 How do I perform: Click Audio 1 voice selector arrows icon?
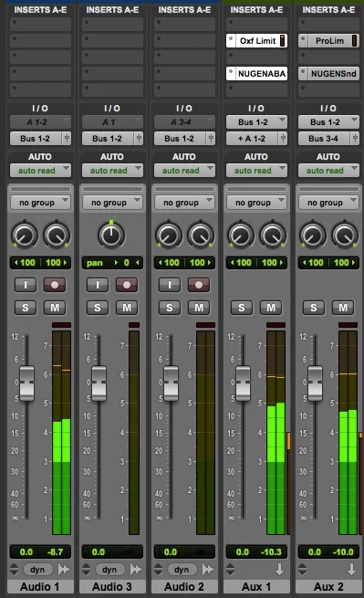[14, 570]
